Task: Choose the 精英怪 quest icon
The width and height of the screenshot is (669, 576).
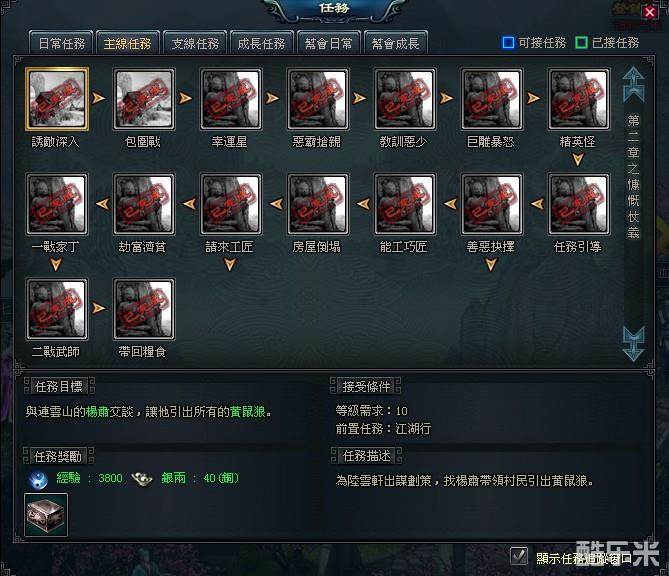Action: pyautogui.click(x=579, y=99)
